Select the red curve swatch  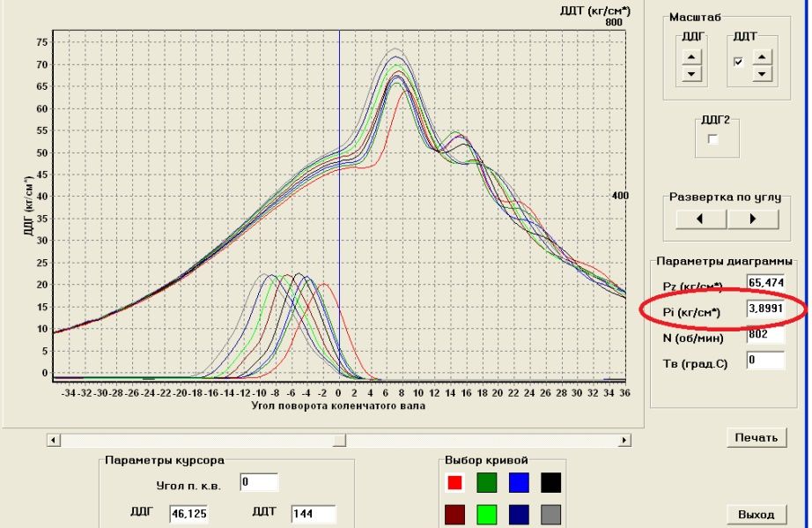point(455,482)
